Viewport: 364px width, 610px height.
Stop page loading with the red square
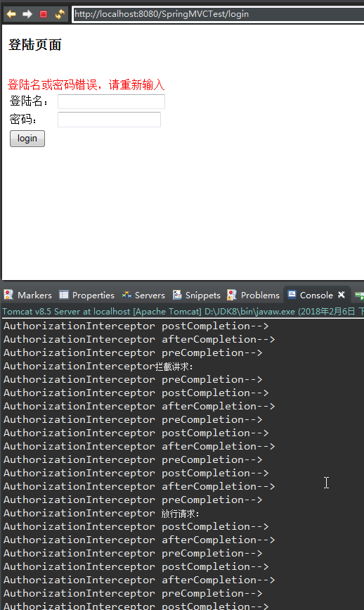[44, 14]
